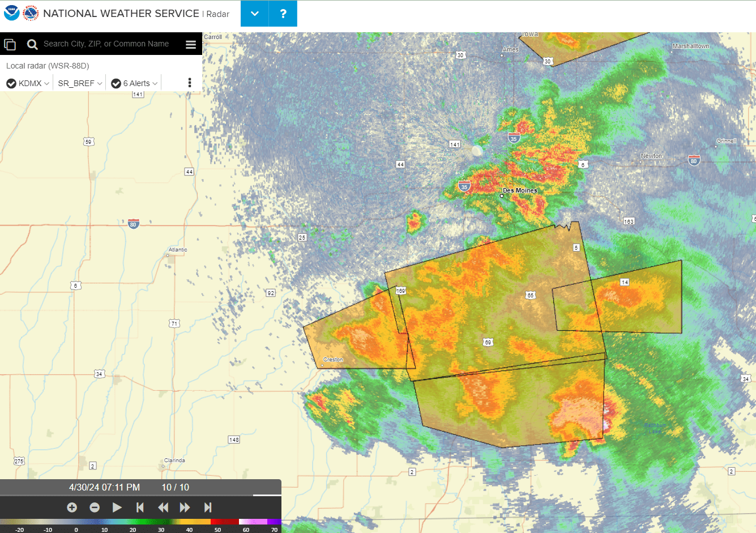Click the Grinnell city label on map
Image resolution: width=756 pixels, height=533 pixels.
(x=726, y=140)
